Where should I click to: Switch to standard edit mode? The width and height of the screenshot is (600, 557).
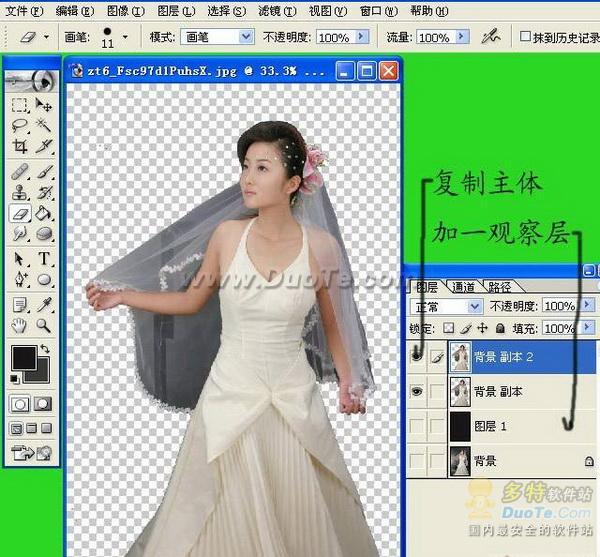tap(20, 404)
